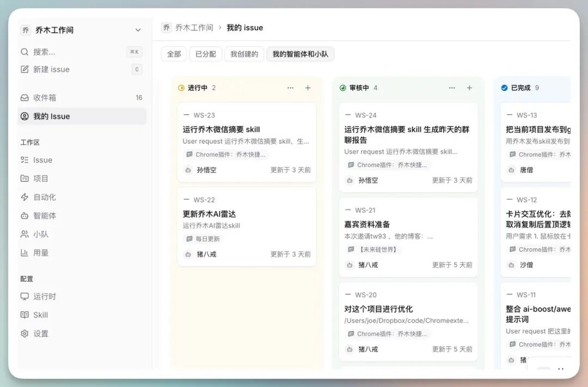Click the 用量 bar chart icon
Screen dimensions: 588x387
pos(24,253)
